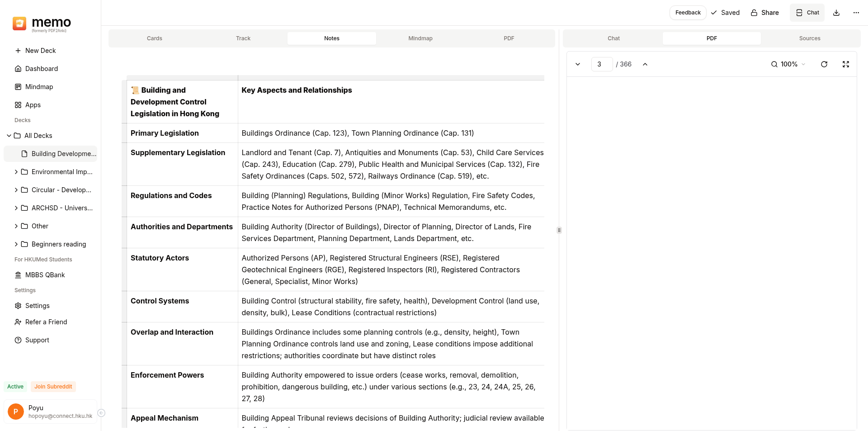The width and height of the screenshot is (868, 431).
Task: Switch to the Sources tab
Action: [x=809, y=38]
